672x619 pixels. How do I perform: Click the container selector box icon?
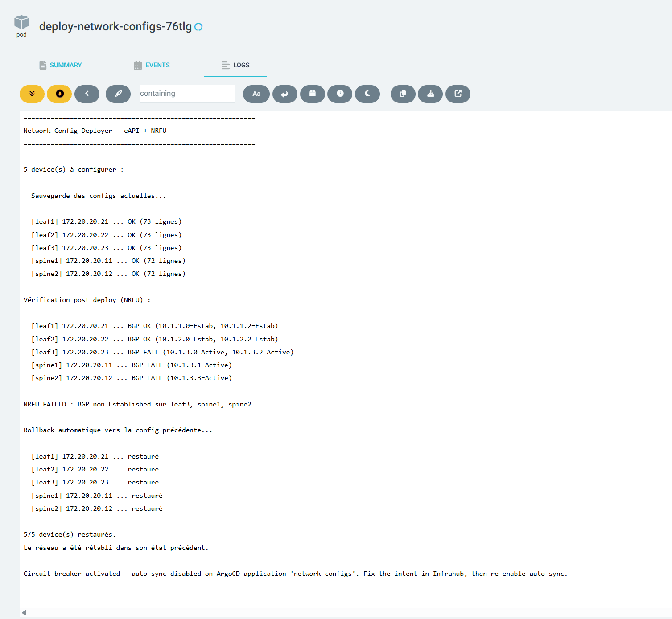pos(312,94)
